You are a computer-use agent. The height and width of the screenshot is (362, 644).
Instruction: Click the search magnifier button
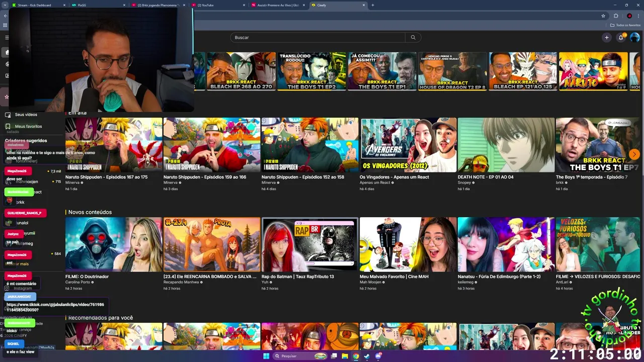(413, 37)
